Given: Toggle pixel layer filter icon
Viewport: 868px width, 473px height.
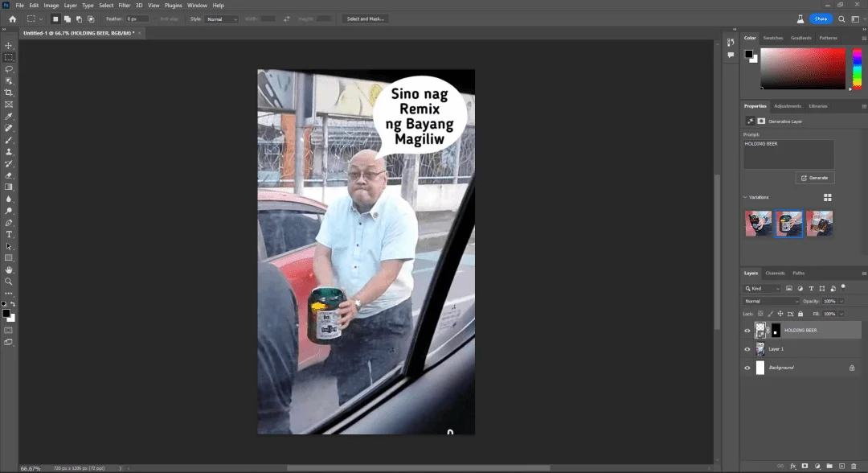Looking at the screenshot, I should tap(789, 289).
